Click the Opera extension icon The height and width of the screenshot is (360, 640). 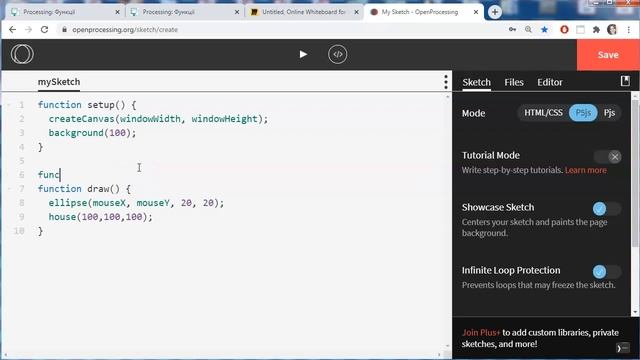pyautogui.click(x=564, y=29)
